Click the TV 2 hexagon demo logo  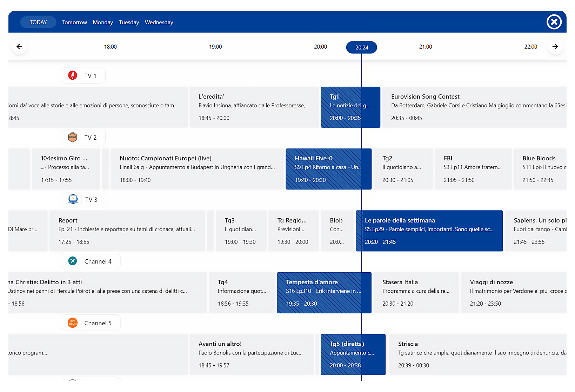[x=73, y=137]
